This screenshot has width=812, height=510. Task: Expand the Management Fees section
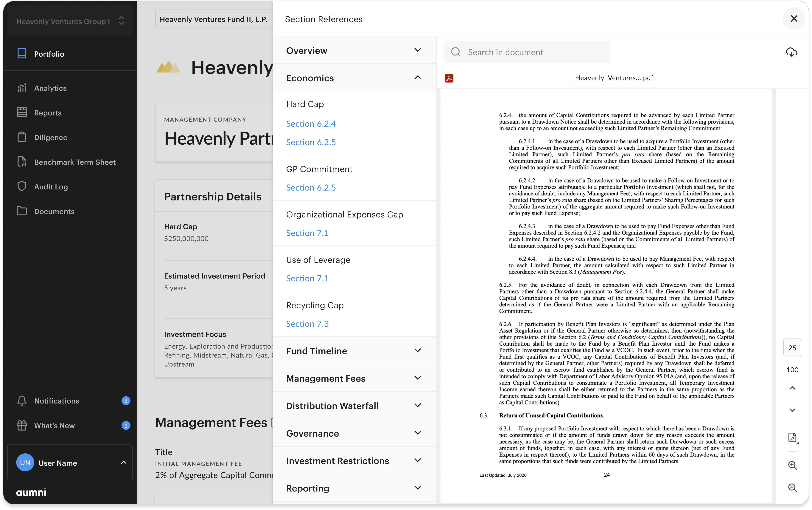tap(354, 378)
